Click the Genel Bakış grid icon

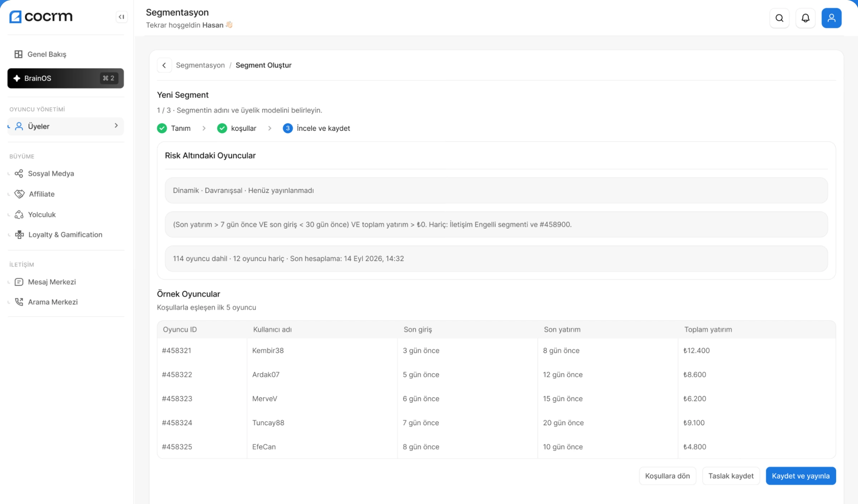click(x=18, y=54)
